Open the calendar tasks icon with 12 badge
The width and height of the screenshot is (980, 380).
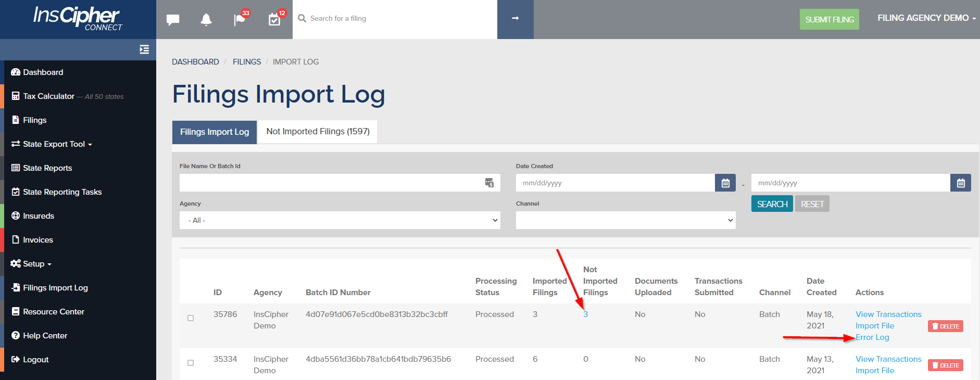point(274,20)
